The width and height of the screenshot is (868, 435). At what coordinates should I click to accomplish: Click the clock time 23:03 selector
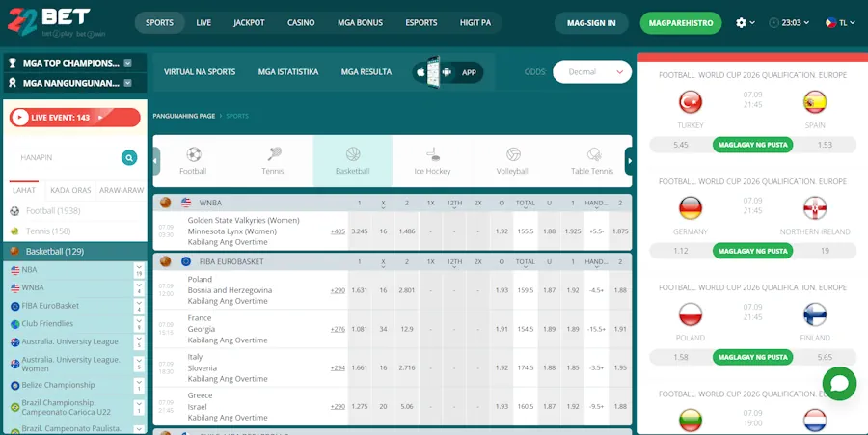coord(789,23)
